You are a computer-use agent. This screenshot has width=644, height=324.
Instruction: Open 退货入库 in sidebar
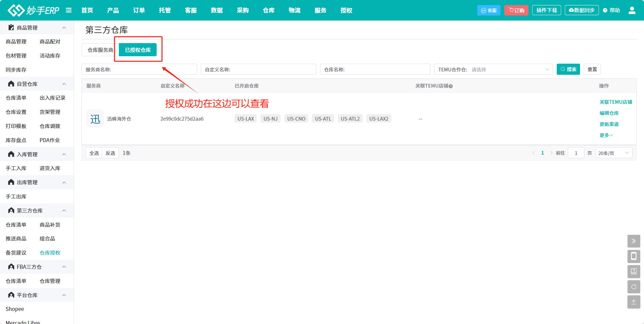50,168
